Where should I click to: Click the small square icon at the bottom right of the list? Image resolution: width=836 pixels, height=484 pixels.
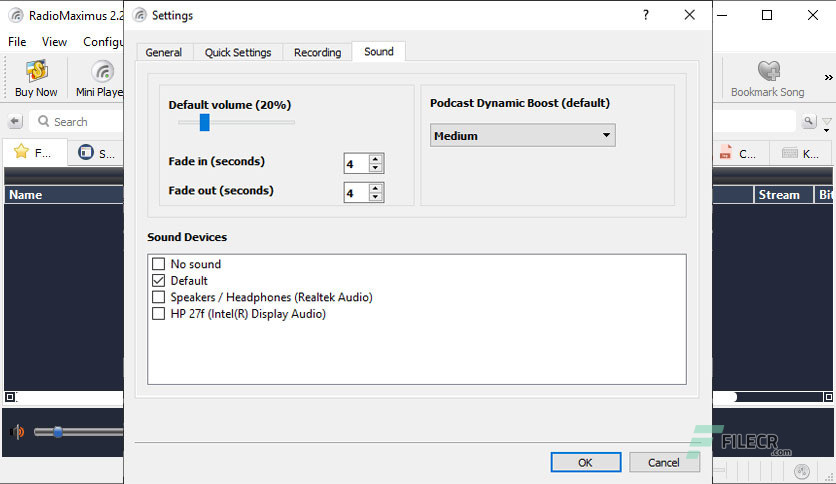tap(828, 397)
